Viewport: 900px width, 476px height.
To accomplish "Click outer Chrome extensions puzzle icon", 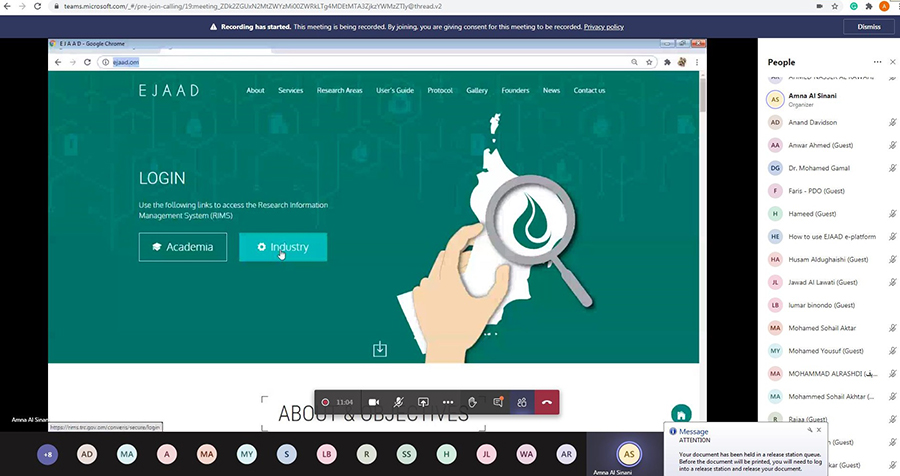I will 869,6.
